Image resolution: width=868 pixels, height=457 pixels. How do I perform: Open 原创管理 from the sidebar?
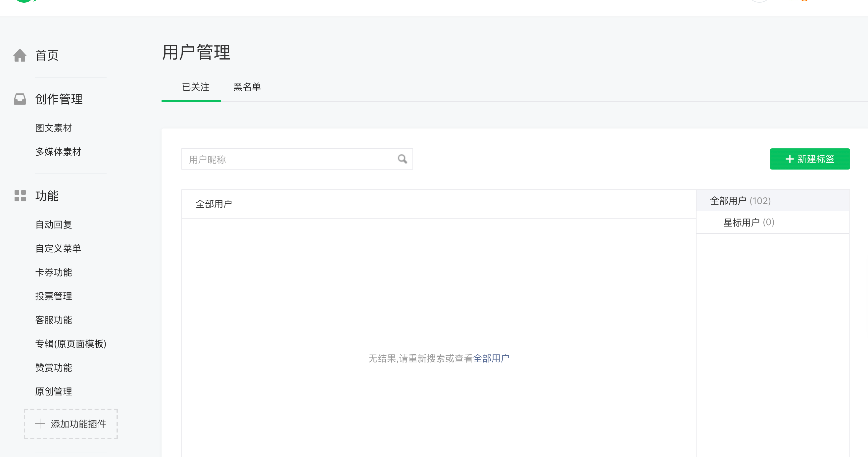tap(54, 391)
